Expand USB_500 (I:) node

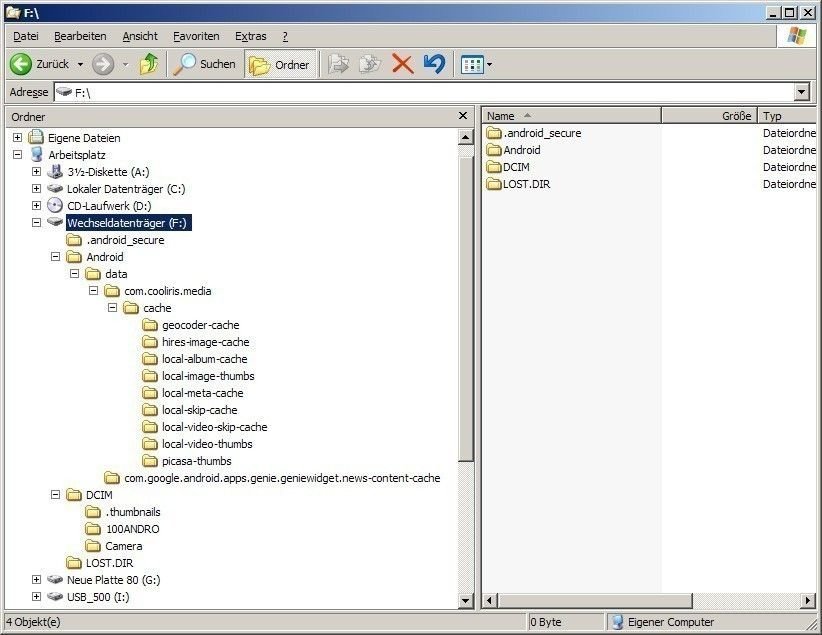coord(36,596)
